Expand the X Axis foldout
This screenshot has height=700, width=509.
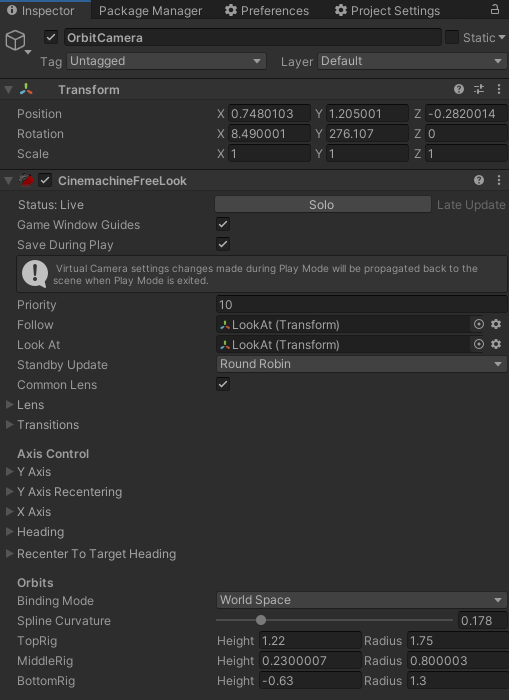tap(9, 512)
